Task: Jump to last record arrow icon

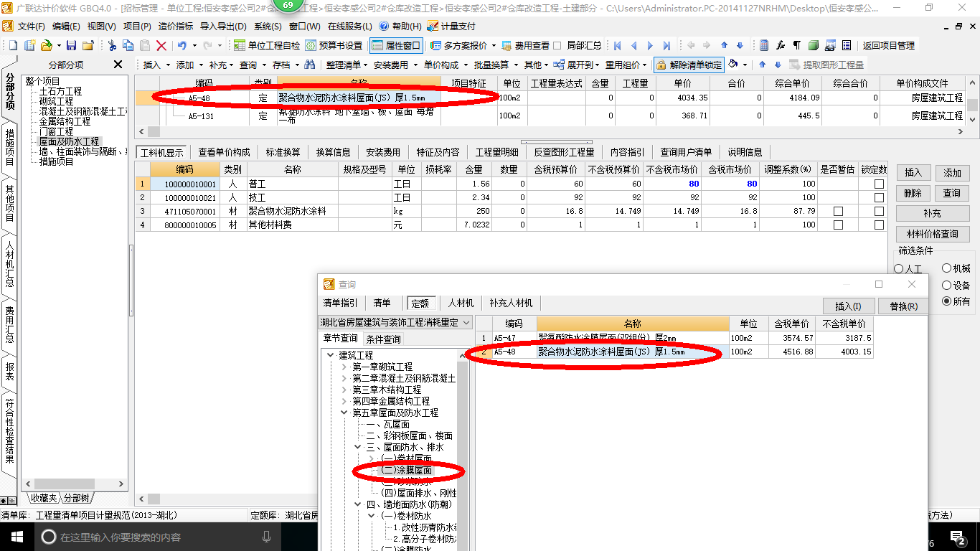Action: pos(666,45)
